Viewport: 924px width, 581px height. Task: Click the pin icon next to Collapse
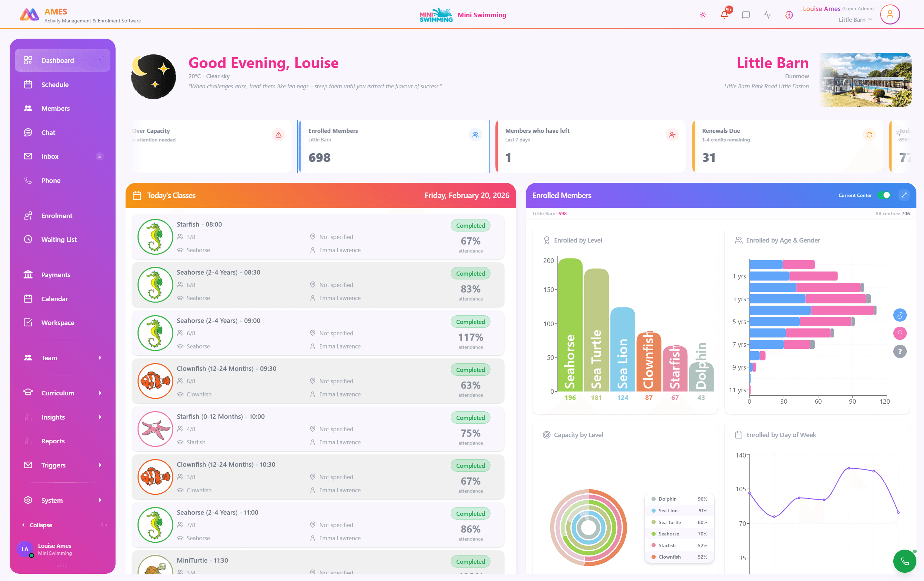click(x=103, y=525)
